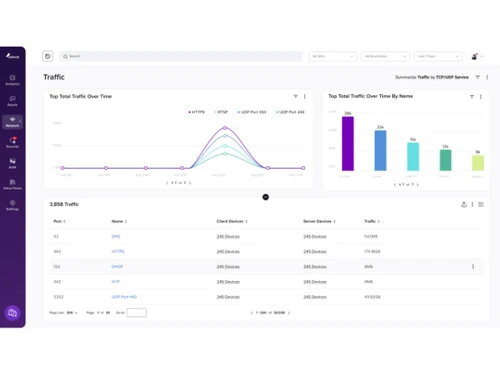The image size is (500, 375).
Task: Click the teal 15k bar
Action: coord(413,157)
